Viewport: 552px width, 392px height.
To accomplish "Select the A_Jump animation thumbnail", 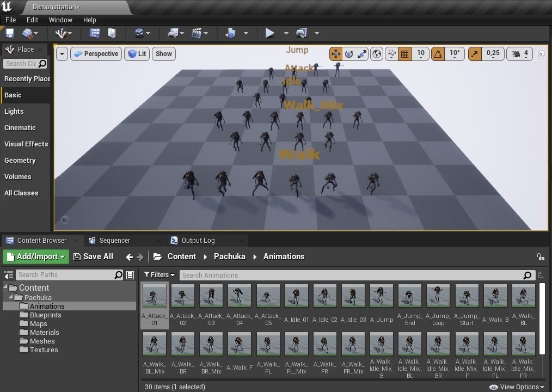I will 381,296.
